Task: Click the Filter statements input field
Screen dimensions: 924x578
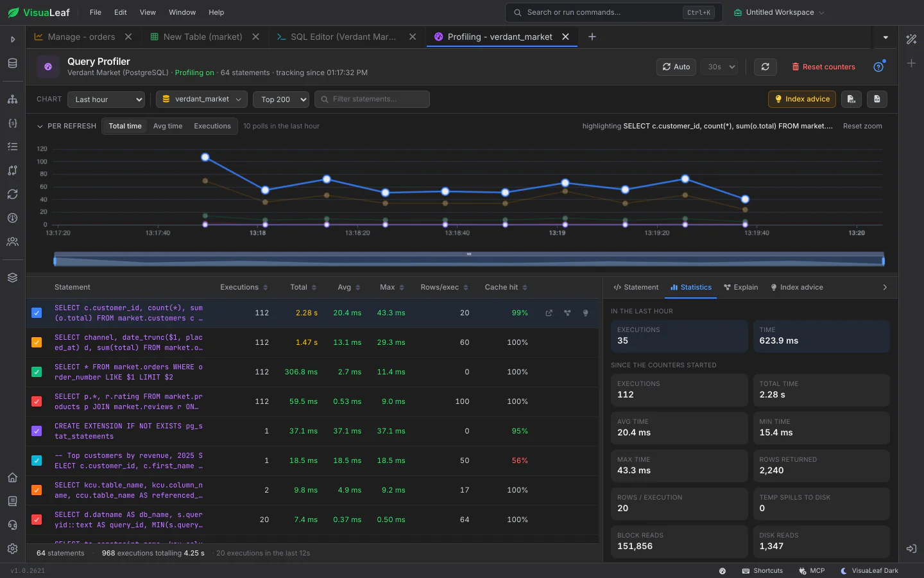Action: pos(372,99)
